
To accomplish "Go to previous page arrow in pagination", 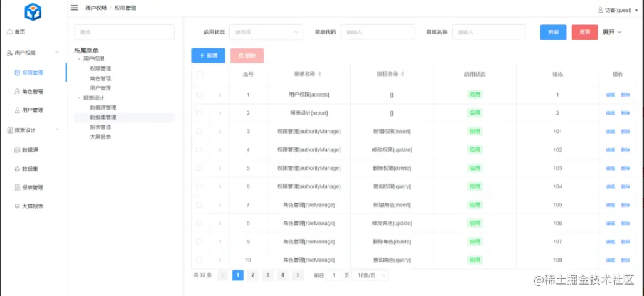I will point(223,275).
